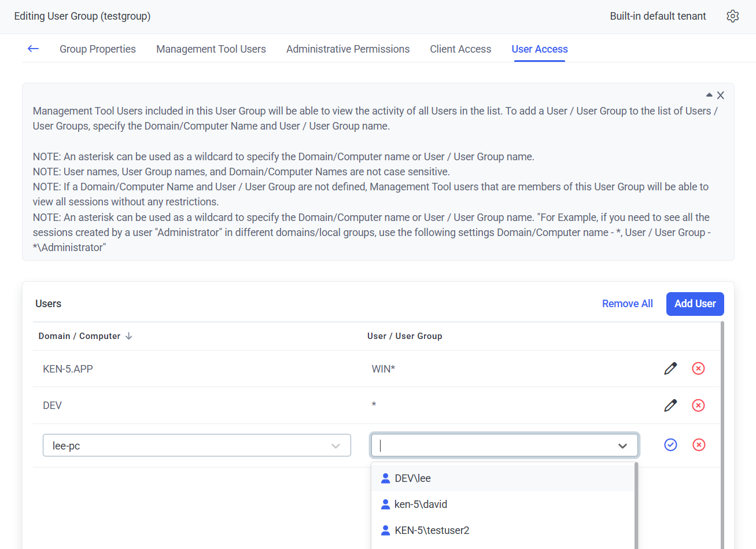756x549 pixels.
Task: Collapse the User / User Group dropdown
Action: 622,446
